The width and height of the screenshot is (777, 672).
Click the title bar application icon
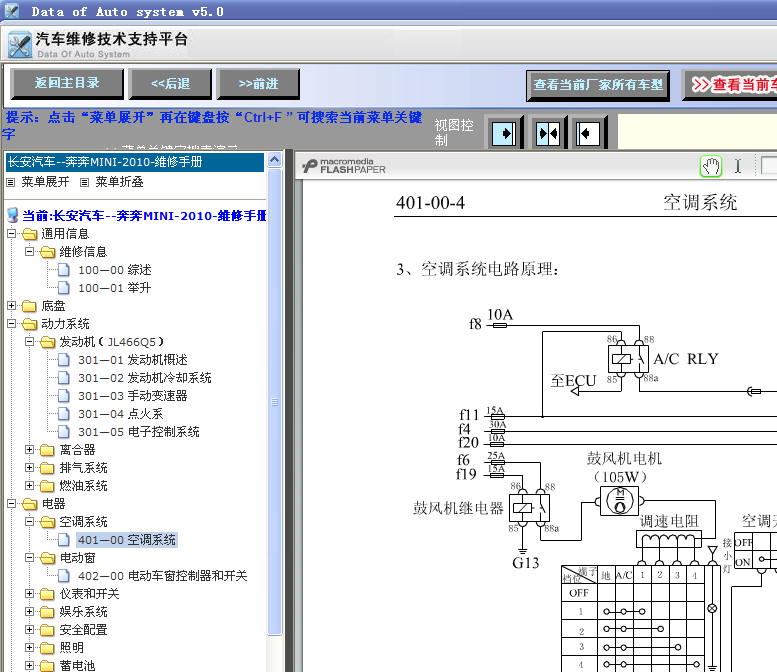tap(11, 11)
